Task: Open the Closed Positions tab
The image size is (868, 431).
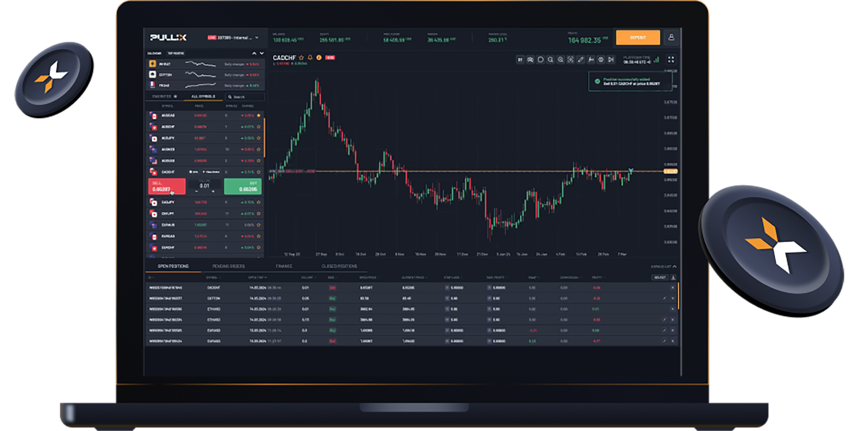Action: 339,266
